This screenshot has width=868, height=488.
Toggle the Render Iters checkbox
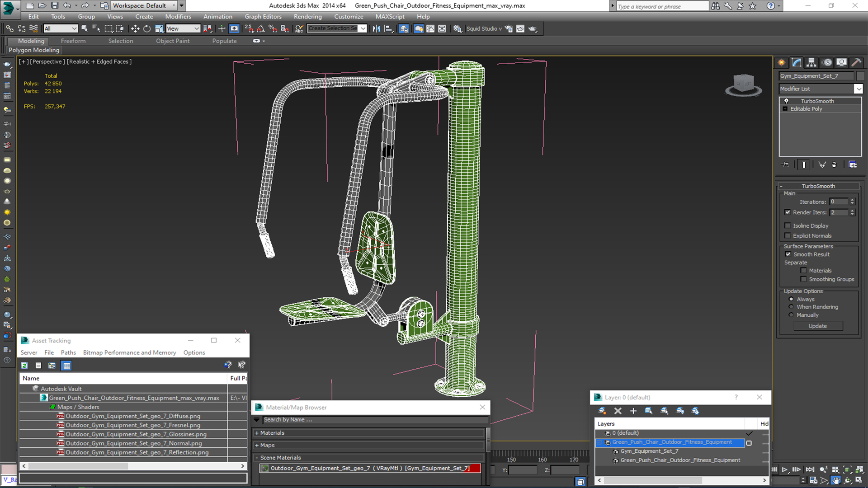[x=788, y=212]
